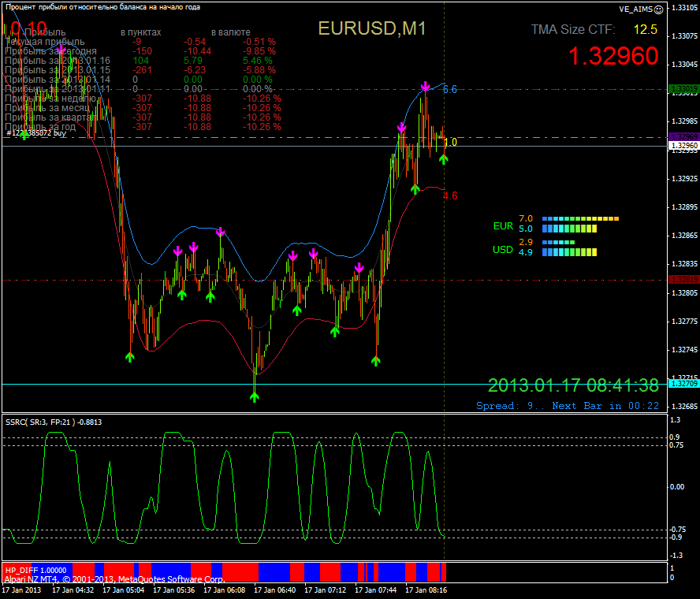Click the red 4.6 lower band label
The width and height of the screenshot is (700, 599).
coord(450,195)
